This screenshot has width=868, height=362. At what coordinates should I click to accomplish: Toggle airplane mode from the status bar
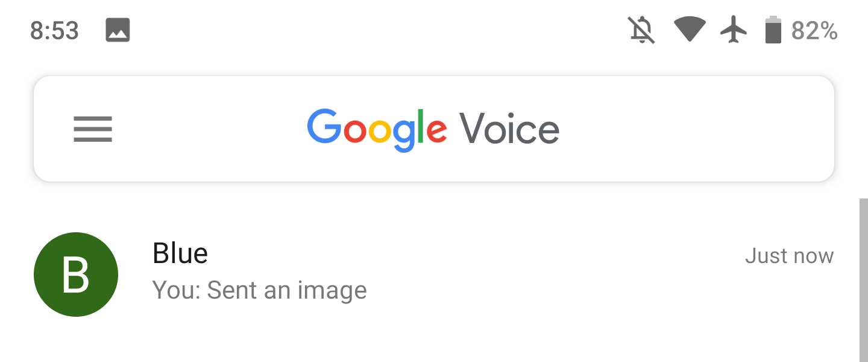pos(733,30)
